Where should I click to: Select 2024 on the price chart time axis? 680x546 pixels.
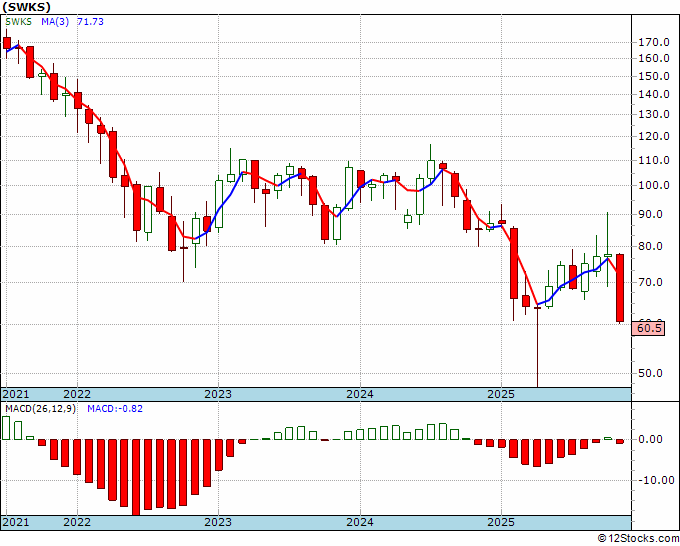tap(360, 394)
